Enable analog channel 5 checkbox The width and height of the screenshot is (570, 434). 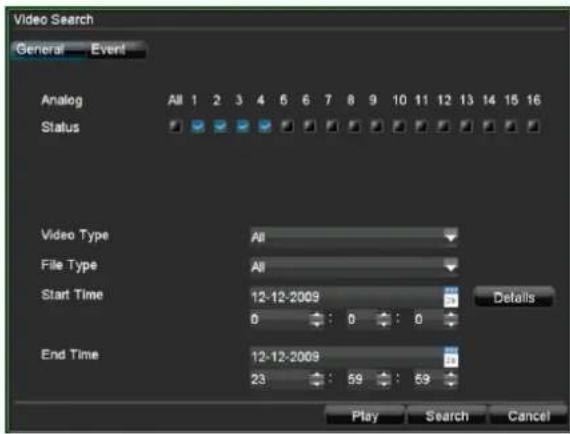click(x=287, y=126)
